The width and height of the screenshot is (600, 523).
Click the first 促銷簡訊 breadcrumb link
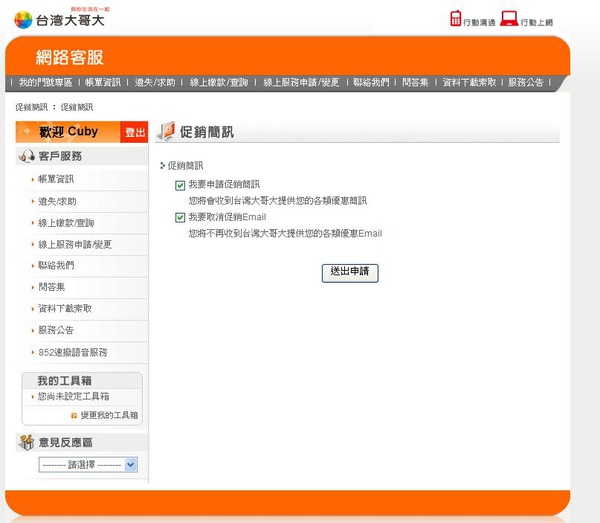click(31, 107)
